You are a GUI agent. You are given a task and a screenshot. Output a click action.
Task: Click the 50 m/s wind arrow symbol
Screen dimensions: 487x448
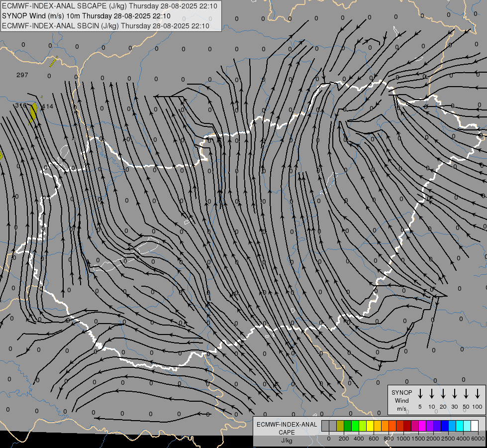point(466,394)
